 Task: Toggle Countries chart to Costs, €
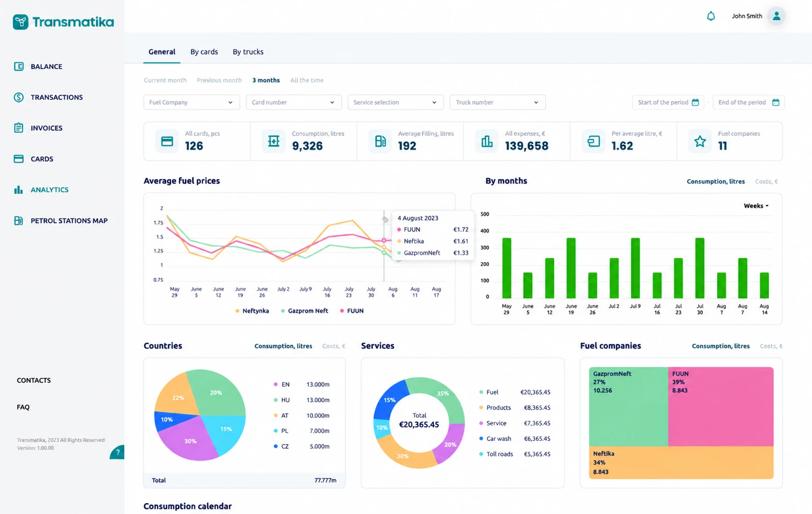pyautogui.click(x=334, y=346)
